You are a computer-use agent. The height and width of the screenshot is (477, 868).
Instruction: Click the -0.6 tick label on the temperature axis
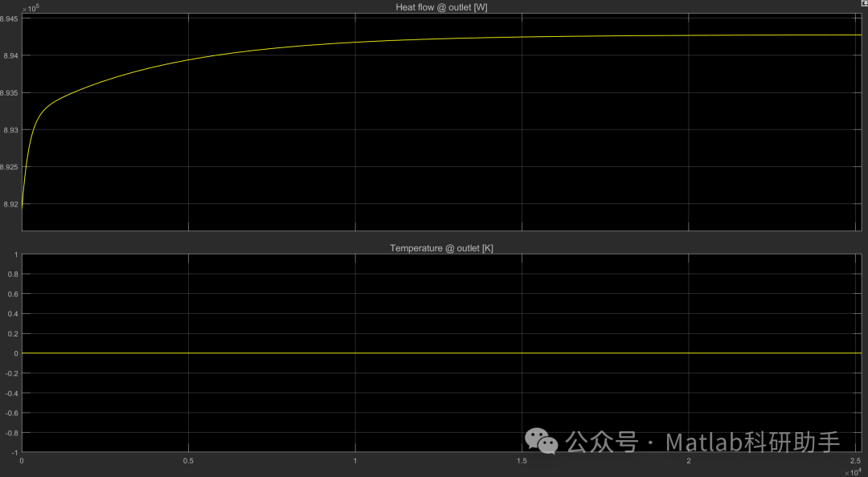point(11,414)
